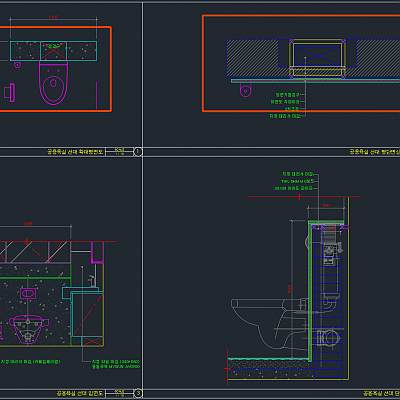Screen dimensions: 400x400
Task: Select the small magenta circle under the left speckled panel
Action: pyautogui.click(x=17, y=64)
